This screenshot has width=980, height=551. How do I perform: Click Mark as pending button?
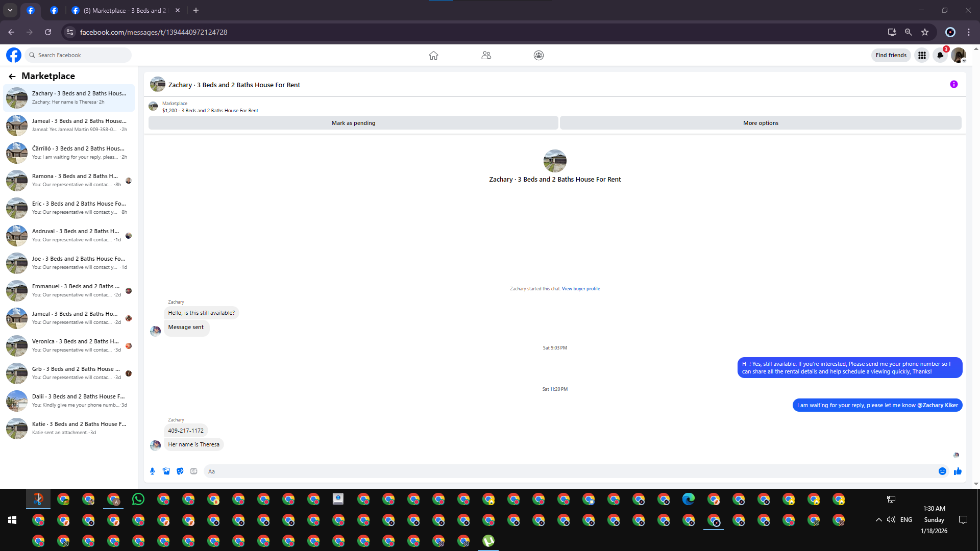(353, 123)
